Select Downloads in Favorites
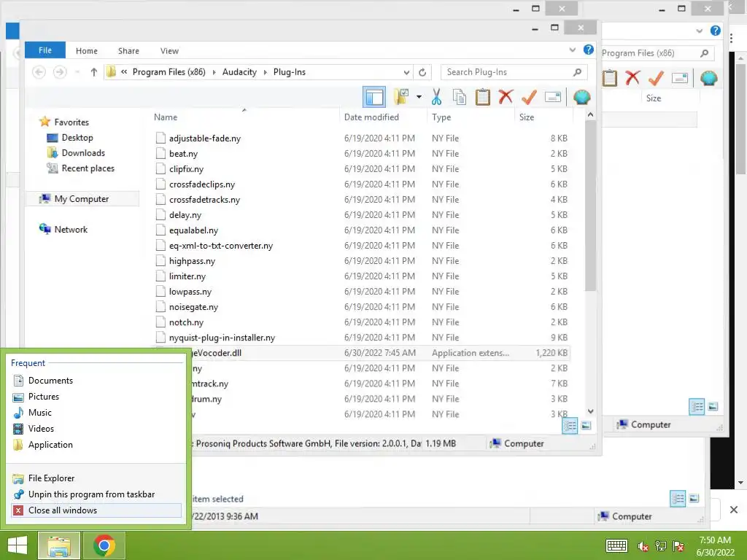 [83, 153]
